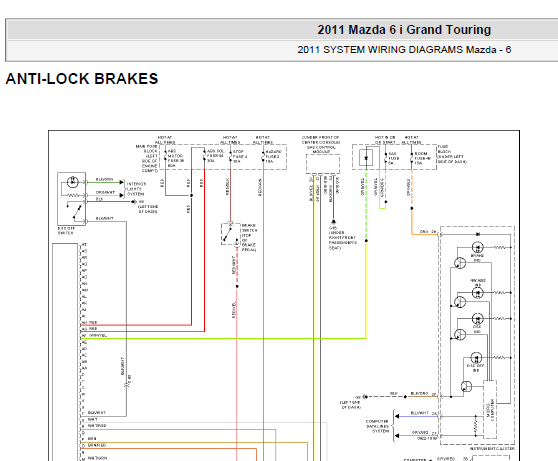Click the 'BRN/RED' label on connector block
558x461 pixels.
(97, 445)
